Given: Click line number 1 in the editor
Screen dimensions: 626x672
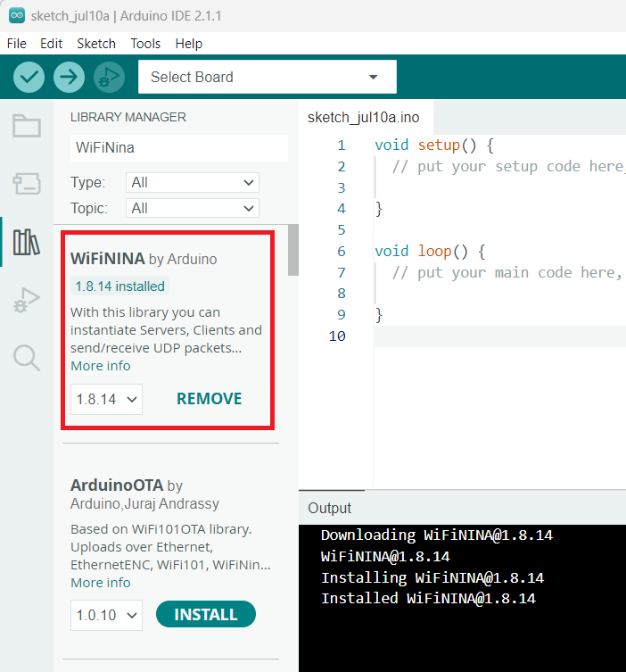Looking at the screenshot, I should click(342, 145).
